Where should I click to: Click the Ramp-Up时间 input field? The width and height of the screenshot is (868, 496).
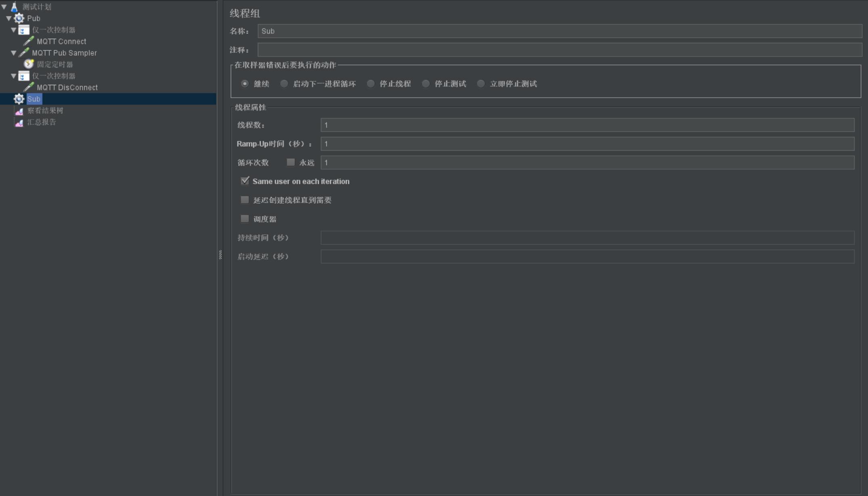pos(587,144)
